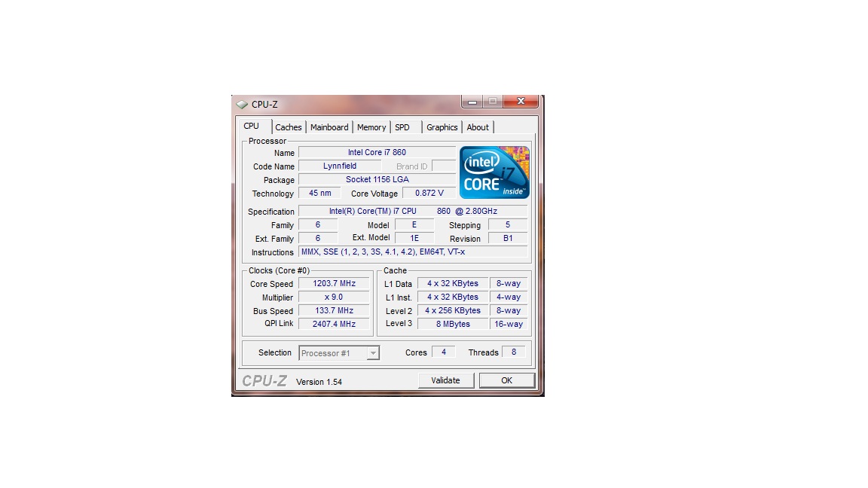
Task: Click the Specification field text
Action: [413, 211]
